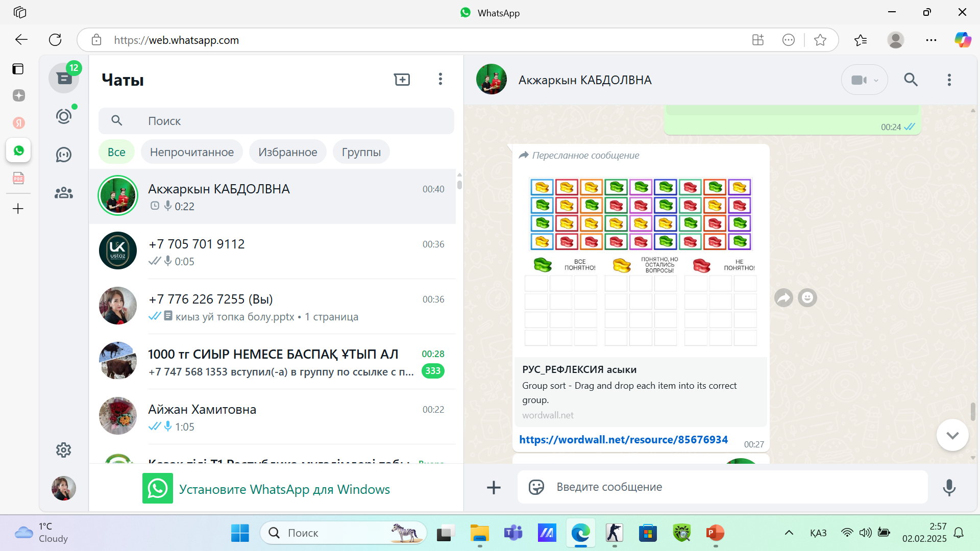980x551 pixels.
Task: Select the Избранное filter chip
Action: point(287,152)
